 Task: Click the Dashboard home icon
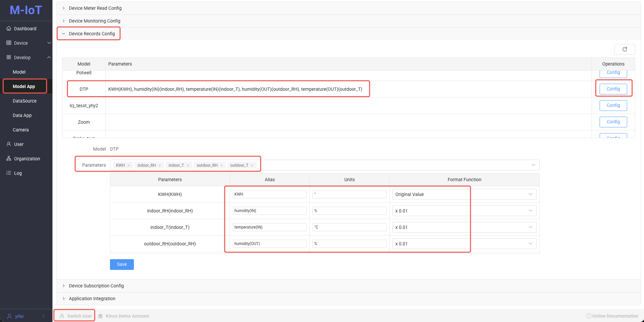(x=9, y=29)
